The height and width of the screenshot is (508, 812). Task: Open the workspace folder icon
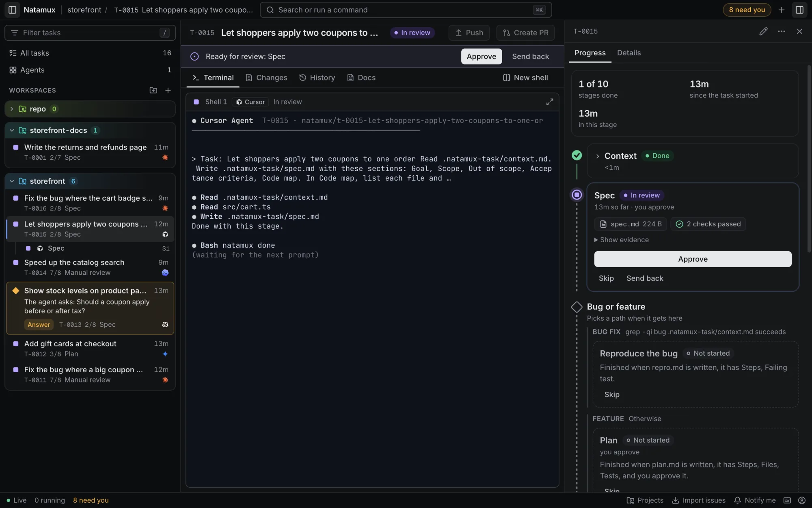click(153, 90)
